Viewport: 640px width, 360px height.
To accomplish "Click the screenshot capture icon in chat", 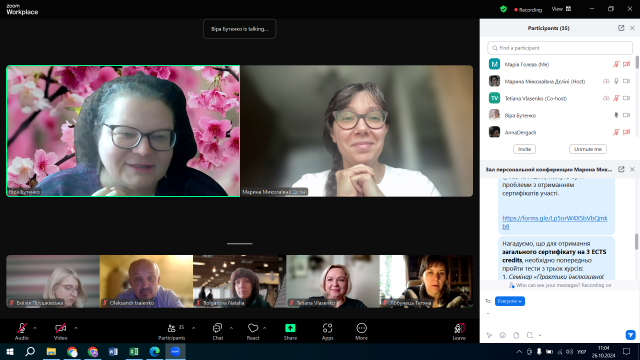I will tap(530, 336).
